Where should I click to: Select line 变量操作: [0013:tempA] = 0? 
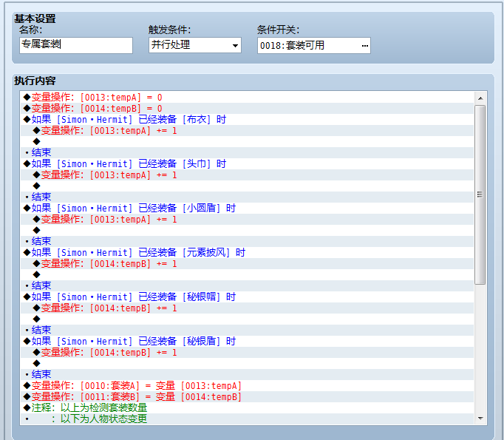pos(247,97)
